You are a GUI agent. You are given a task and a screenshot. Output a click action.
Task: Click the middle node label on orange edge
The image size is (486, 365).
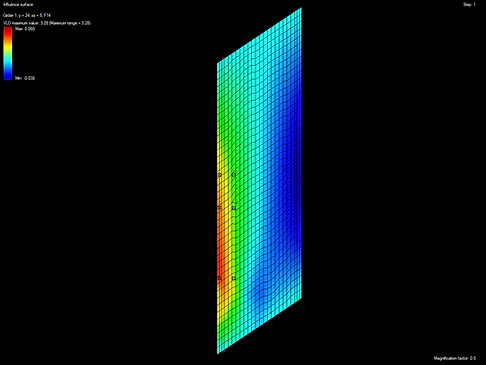coord(219,208)
